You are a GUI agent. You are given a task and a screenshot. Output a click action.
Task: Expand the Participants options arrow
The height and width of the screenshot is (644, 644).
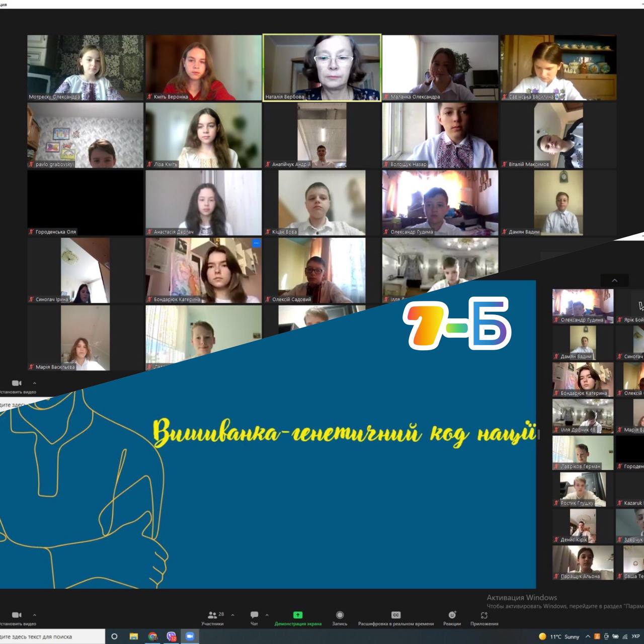(232, 615)
